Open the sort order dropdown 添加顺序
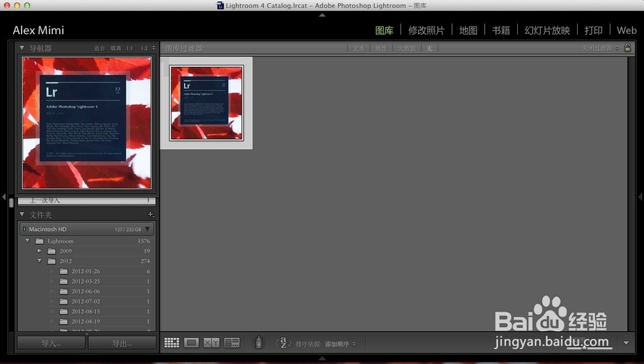644x364 pixels. pyautogui.click(x=340, y=344)
